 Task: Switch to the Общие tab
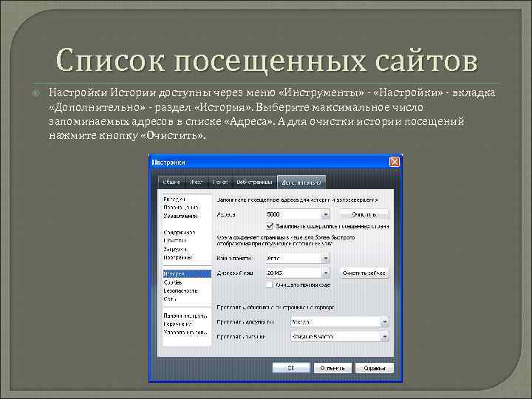pos(171,183)
